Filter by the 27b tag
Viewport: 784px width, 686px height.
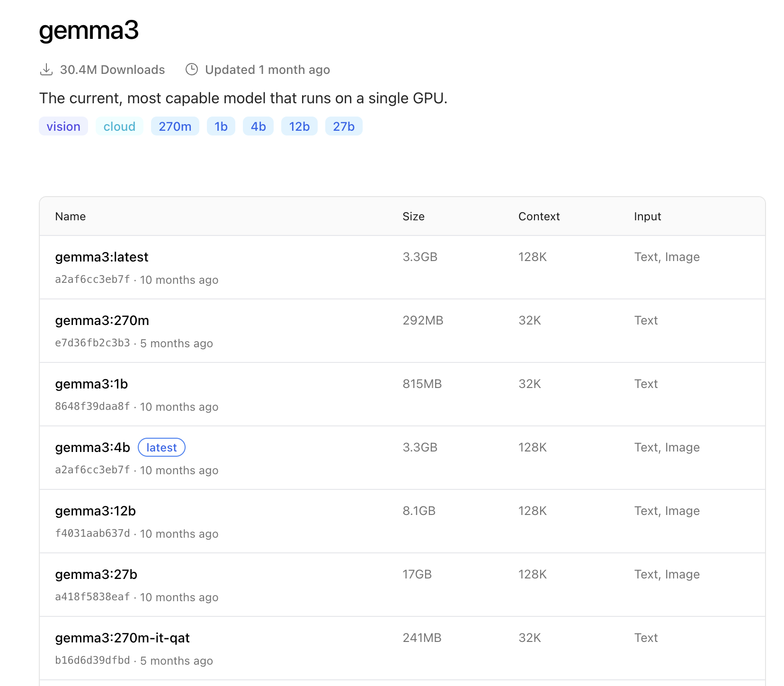(x=344, y=126)
